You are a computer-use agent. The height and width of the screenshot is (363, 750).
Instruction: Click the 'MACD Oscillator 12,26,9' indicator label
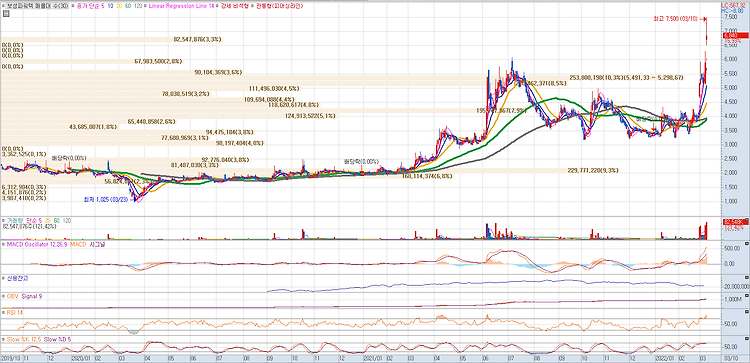tap(36, 244)
